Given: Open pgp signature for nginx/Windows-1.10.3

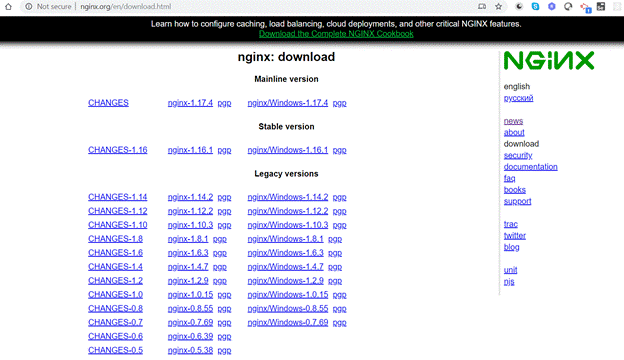Looking at the screenshot, I should [339, 225].
